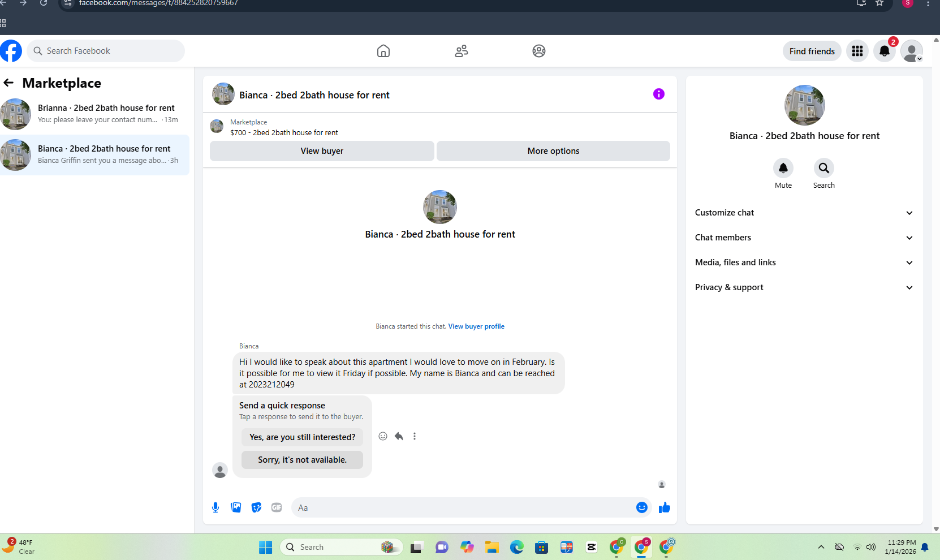Open File Explorer from the taskbar

click(491, 547)
